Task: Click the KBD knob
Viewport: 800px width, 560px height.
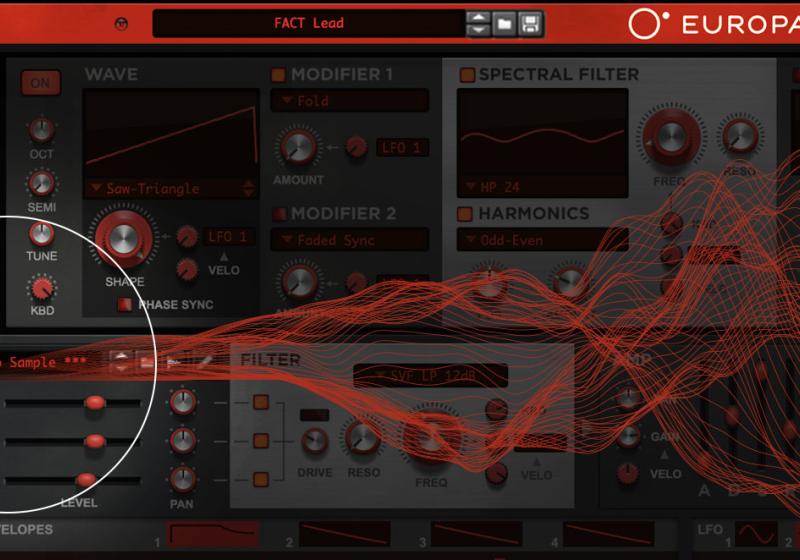Action: [42, 289]
